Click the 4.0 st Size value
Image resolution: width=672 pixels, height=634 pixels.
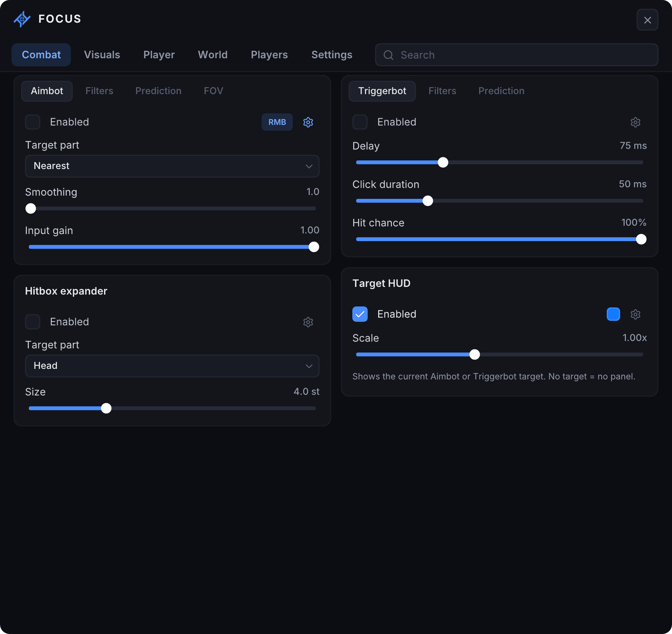(306, 392)
